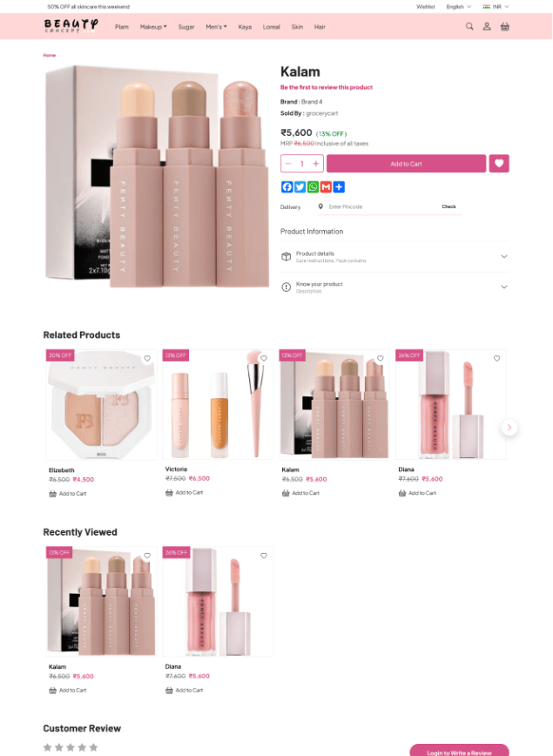Viewport: 553px width, 756px height.
Task: Click the Enter Pincode field
Action: point(381,206)
